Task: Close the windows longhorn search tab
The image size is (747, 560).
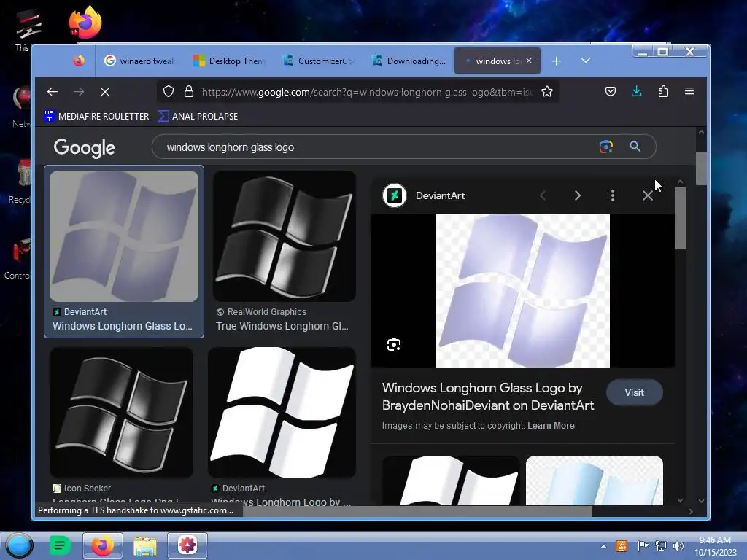Action: (529, 61)
